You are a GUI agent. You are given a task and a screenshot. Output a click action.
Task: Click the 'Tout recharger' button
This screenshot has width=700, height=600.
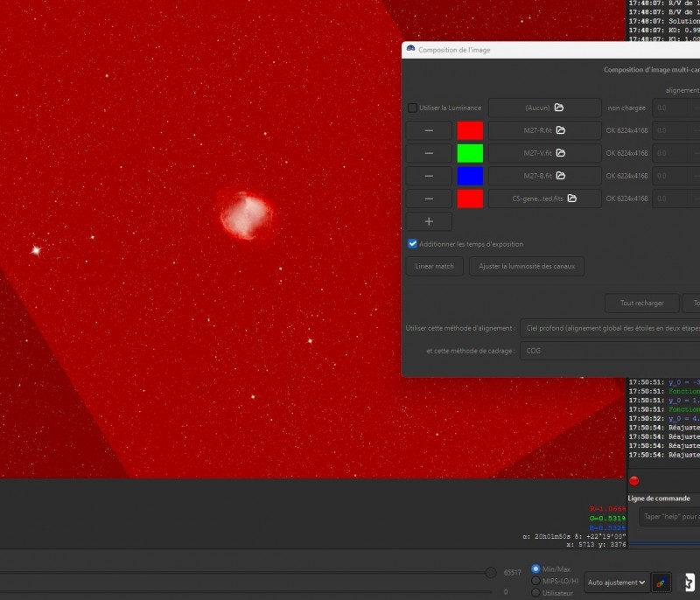coord(642,303)
